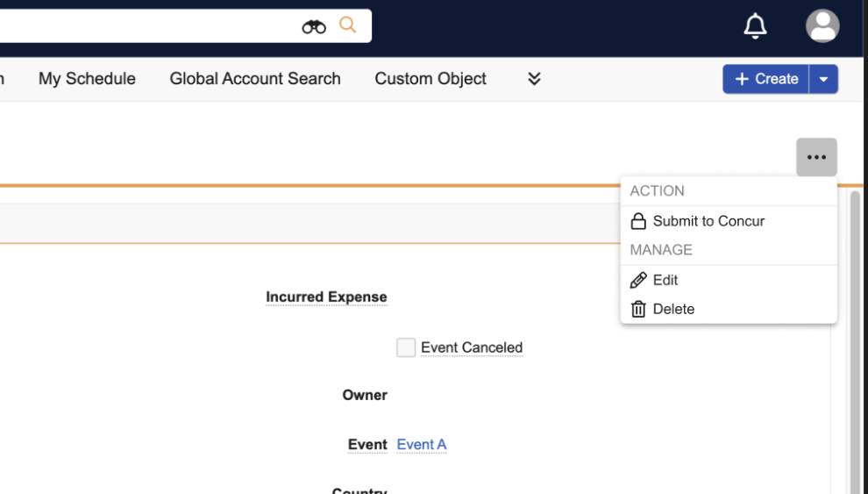Switch to the My Schedule tab

(87, 79)
